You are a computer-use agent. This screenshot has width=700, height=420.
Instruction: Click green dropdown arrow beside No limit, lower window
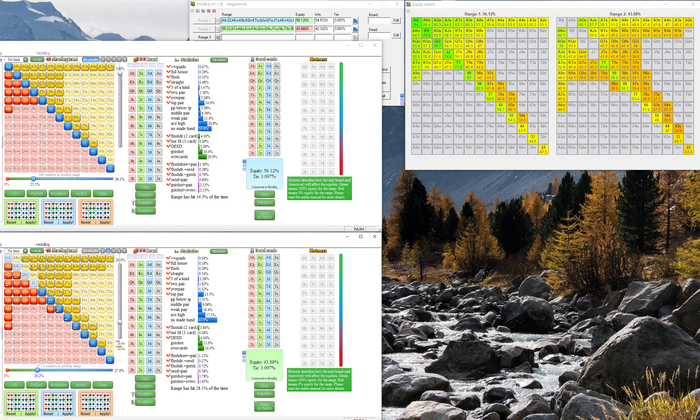point(25,251)
